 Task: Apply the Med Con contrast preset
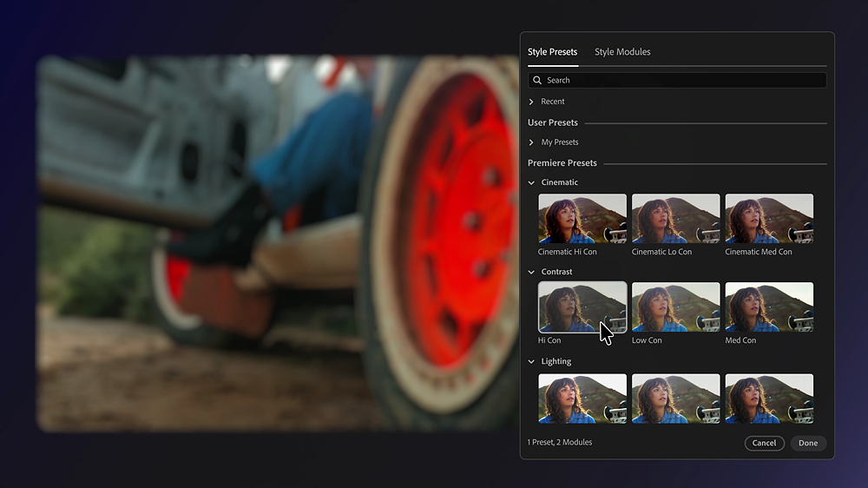tap(769, 307)
